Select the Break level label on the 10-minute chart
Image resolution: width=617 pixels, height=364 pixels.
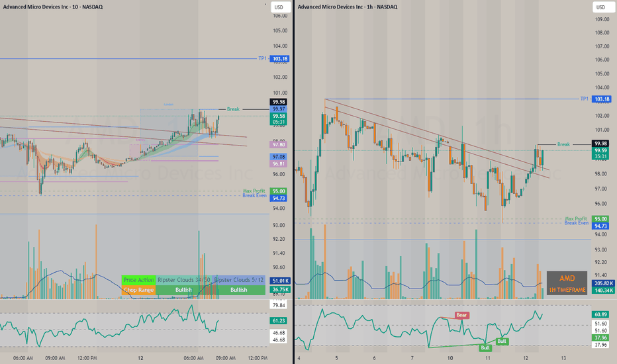pyautogui.click(x=233, y=109)
